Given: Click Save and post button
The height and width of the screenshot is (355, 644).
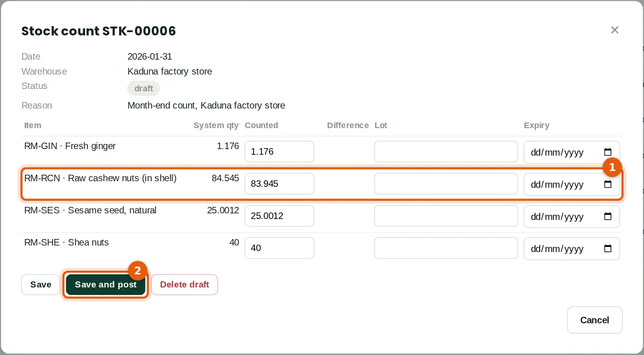Looking at the screenshot, I should (106, 285).
